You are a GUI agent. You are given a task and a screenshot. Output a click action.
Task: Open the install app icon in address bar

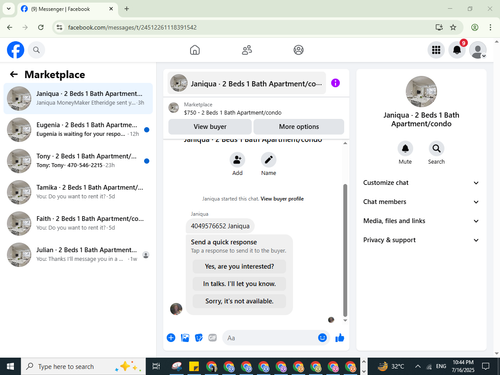[439, 27]
